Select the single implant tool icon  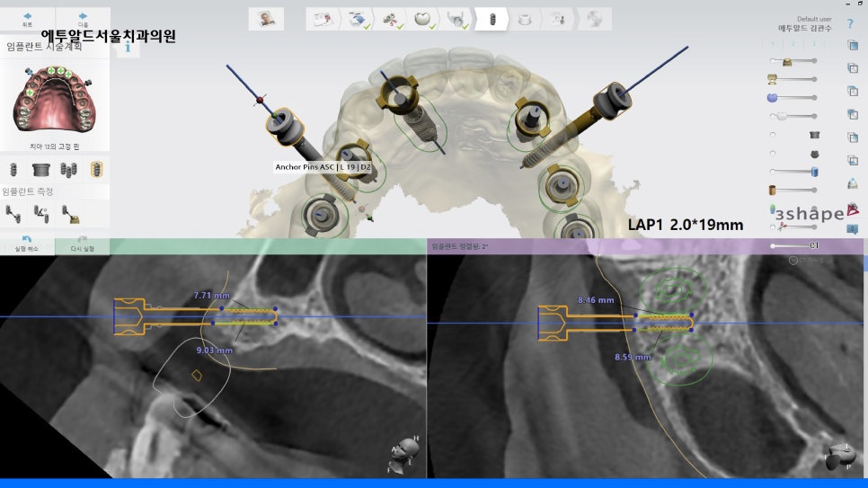[x=13, y=169]
